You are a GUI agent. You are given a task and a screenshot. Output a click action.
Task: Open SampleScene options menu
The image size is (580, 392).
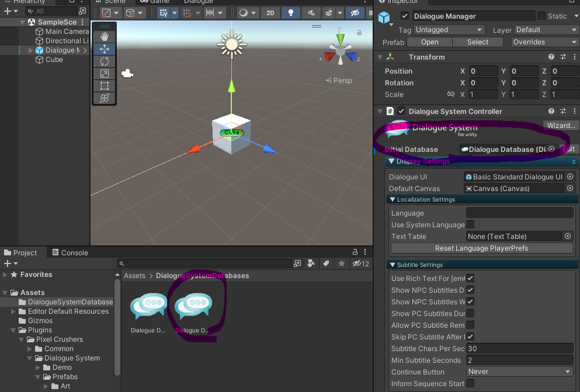coord(82,22)
